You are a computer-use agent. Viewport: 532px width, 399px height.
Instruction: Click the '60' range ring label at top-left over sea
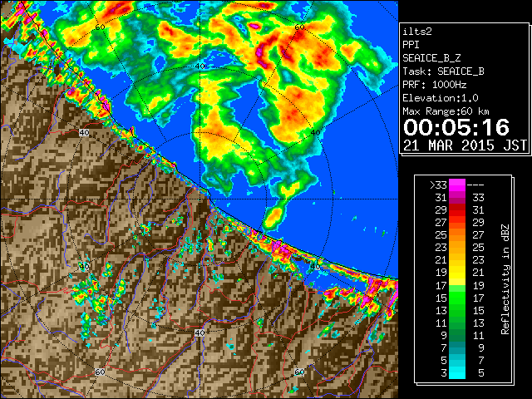100,27
